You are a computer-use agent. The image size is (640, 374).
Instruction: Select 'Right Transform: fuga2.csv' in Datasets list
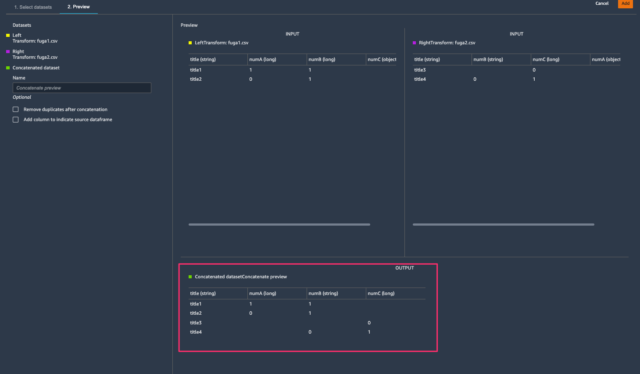35,54
